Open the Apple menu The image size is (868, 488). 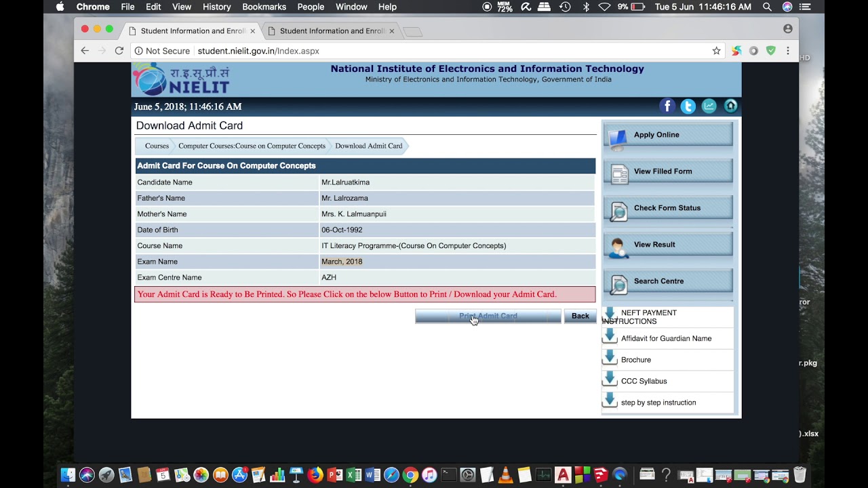click(60, 7)
